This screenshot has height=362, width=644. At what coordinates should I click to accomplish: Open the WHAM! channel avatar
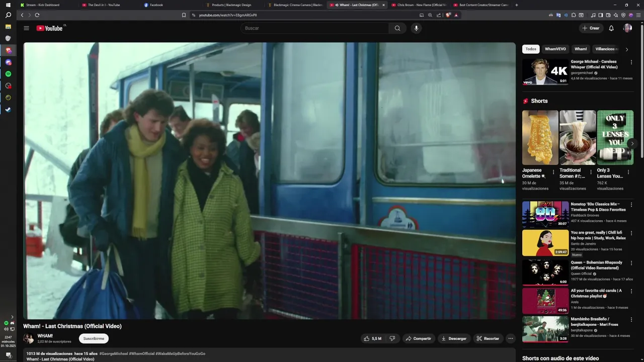[x=29, y=338]
